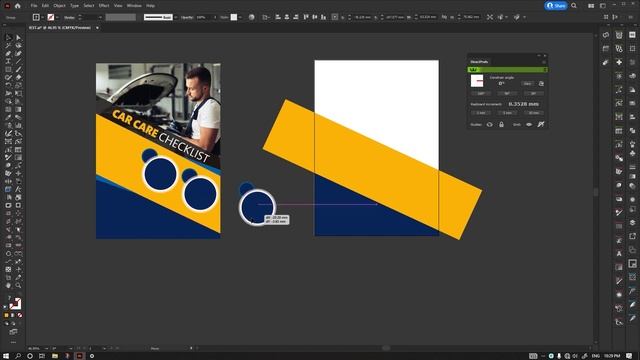This screenshot has width=640, height=360.
Task: Click the Style swatch in control bar
Action: pos(234,17)
